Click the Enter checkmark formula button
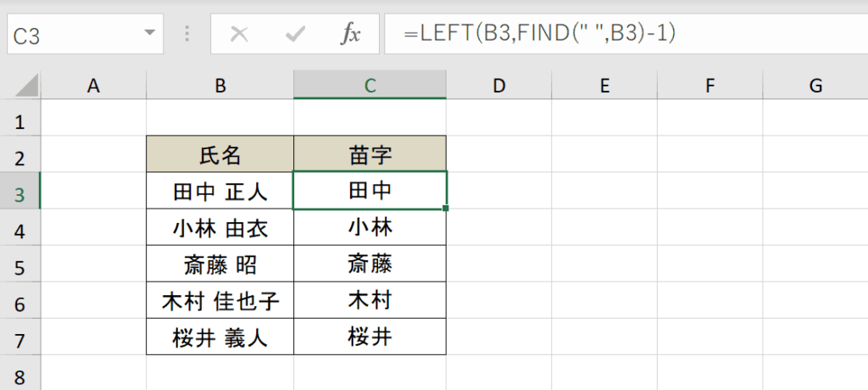 [295, 35]
